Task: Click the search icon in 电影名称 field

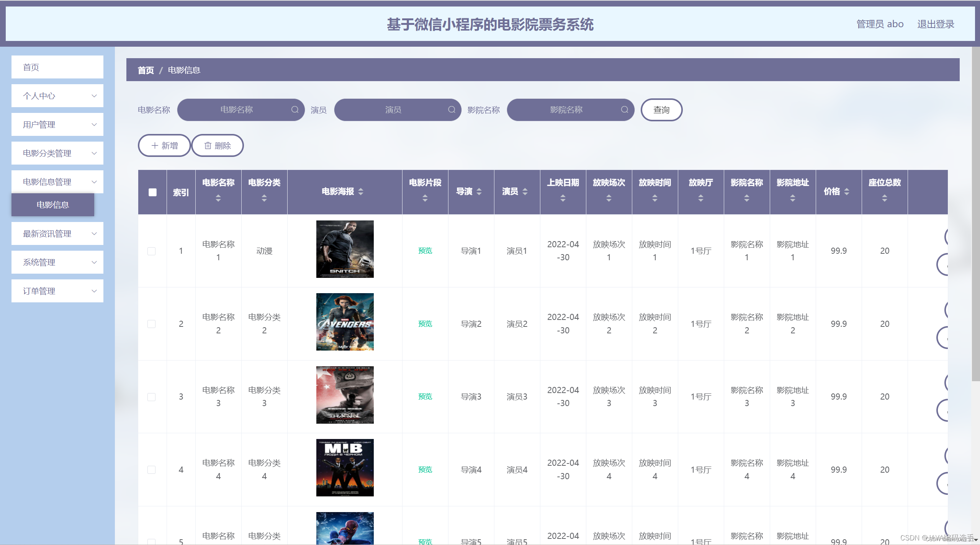Action: tap(295, 109)
